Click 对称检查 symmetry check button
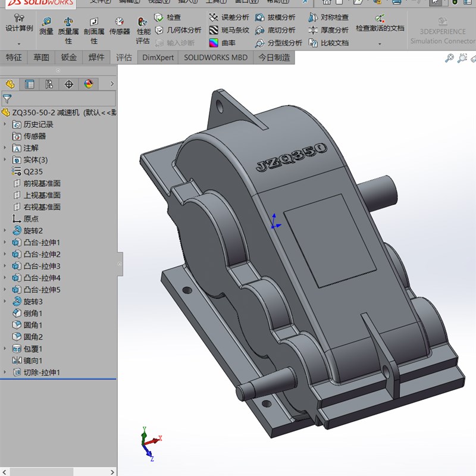 click(x=329, y=17)
